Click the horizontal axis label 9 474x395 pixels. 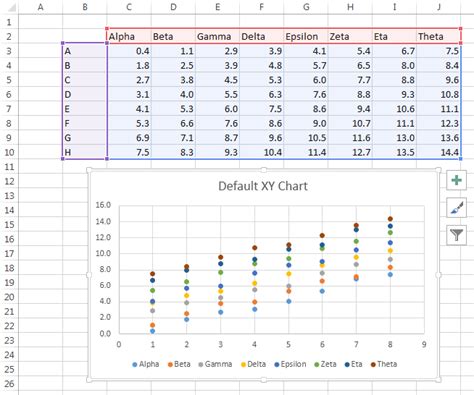[424, 344]
